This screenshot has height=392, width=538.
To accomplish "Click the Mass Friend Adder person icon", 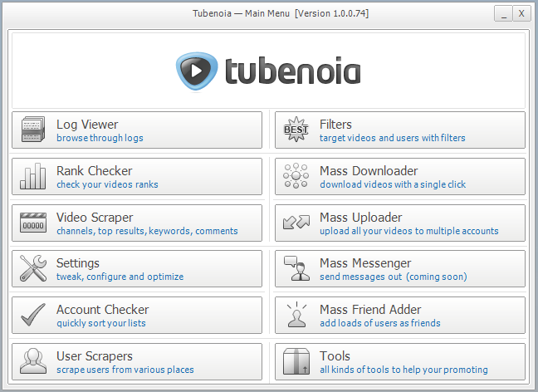I will [296, 315].
